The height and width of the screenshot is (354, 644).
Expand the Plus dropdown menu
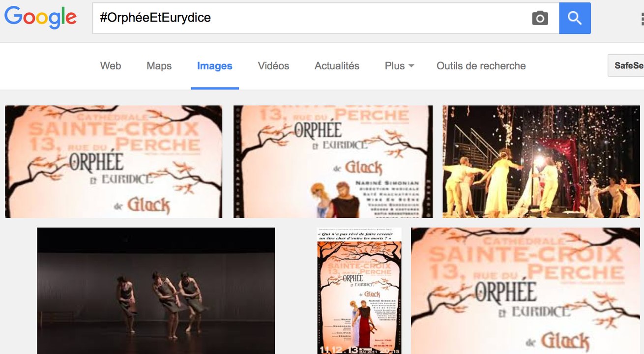(399, 66)
